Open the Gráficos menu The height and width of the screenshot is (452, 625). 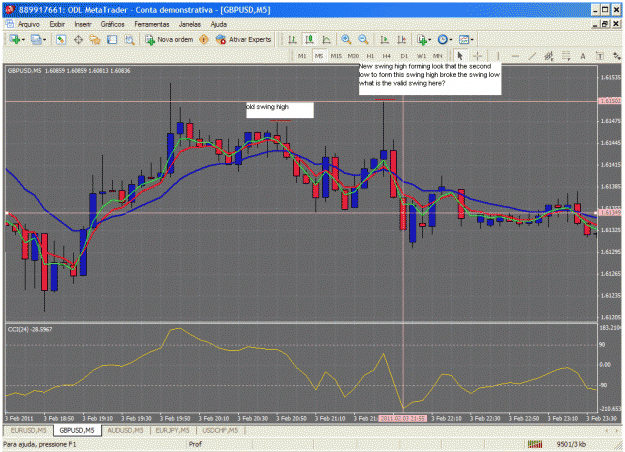click(112, 24)
